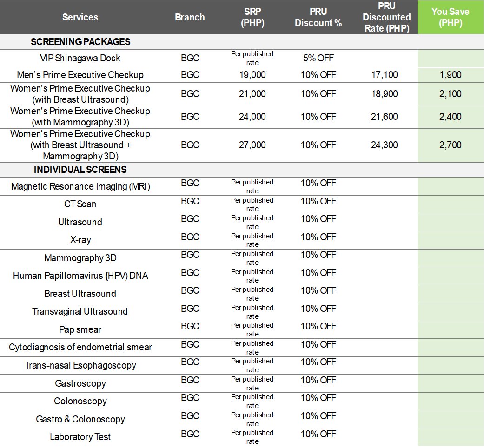The height and width of the screenshot is (448, 484).
Task: Click the Colonoscopy service name
Action: (x=80, y=401)
